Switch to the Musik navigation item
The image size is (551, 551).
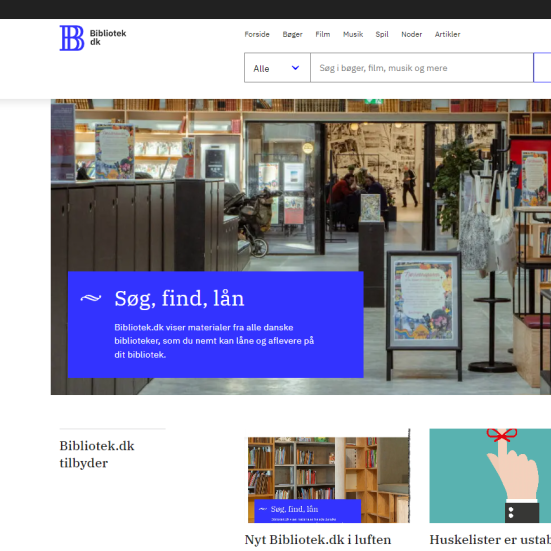[x=353, y=34]
